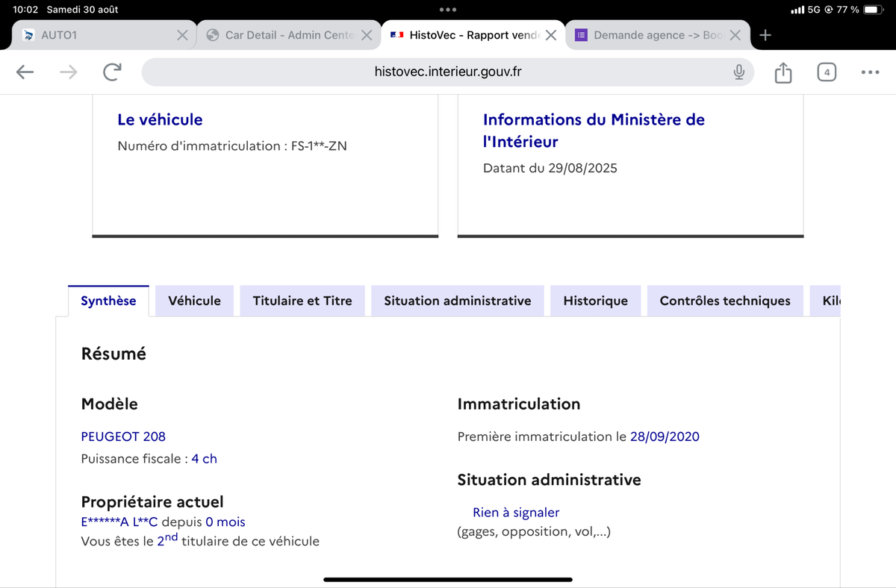
Task: Click the Samedi 30 août date in status bar
Action: pyautogui.click(x=82, y=10)
